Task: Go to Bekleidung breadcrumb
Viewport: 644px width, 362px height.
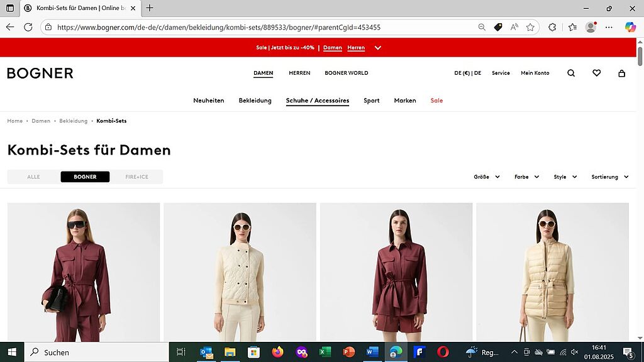Action: click(x=73, y=121)
